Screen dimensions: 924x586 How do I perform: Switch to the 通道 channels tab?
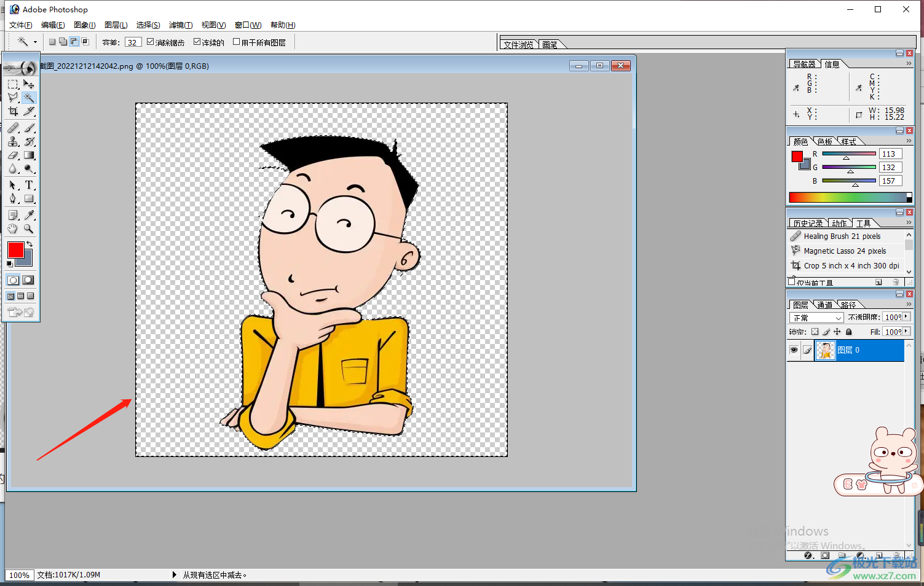point(824,305)
